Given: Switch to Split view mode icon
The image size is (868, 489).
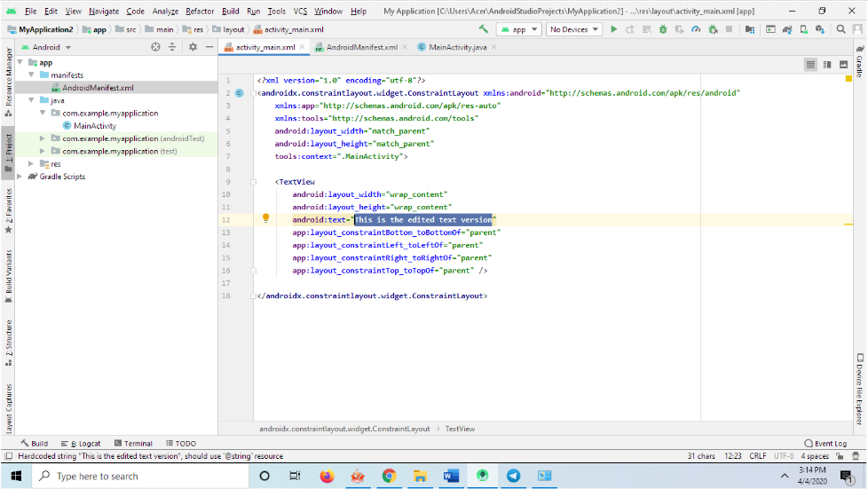Looking at the screenshot, I should [x=827, y=65].
